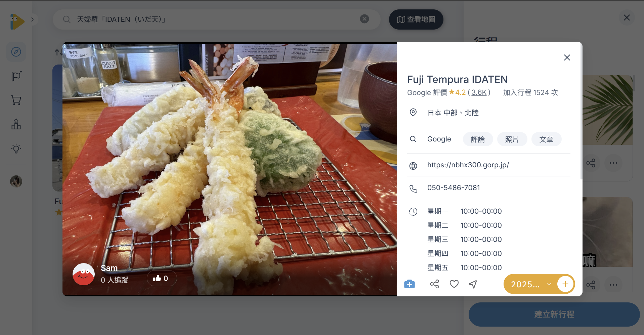Open the shopping cart icon
Screen dimensions: 644x335
(16, 100)
